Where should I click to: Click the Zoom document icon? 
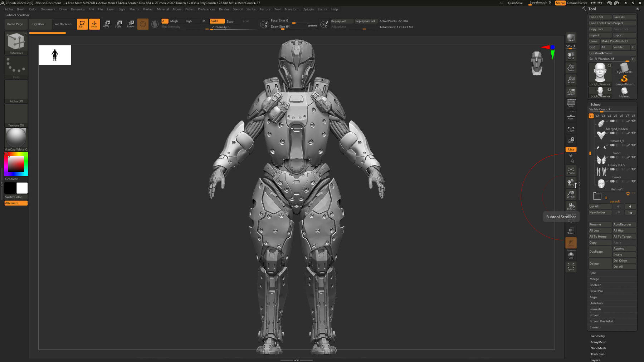point(571,68)
